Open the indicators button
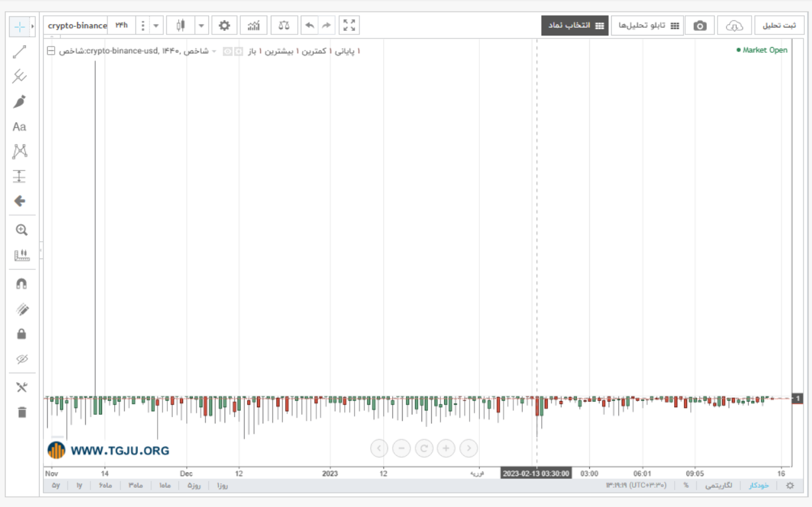 click(254, 25)
